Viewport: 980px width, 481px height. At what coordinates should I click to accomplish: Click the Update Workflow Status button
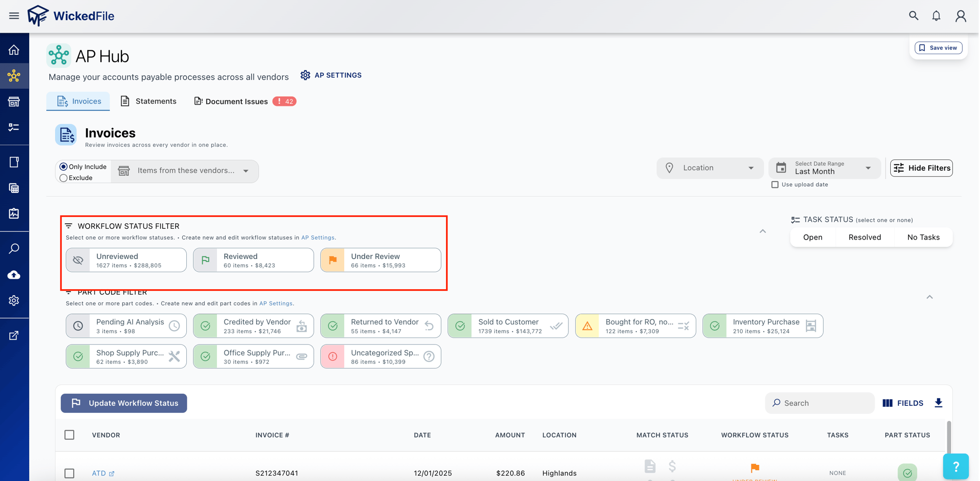point(124,403)
